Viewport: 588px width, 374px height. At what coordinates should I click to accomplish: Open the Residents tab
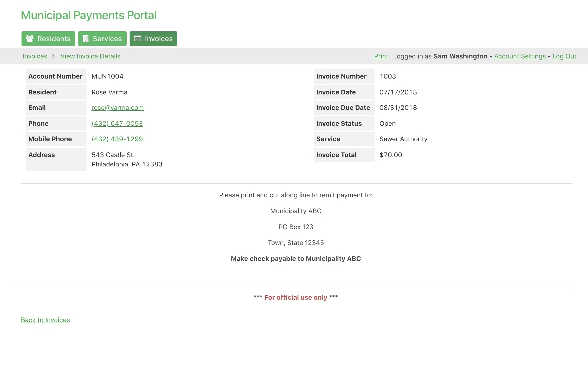click(48, 39)
